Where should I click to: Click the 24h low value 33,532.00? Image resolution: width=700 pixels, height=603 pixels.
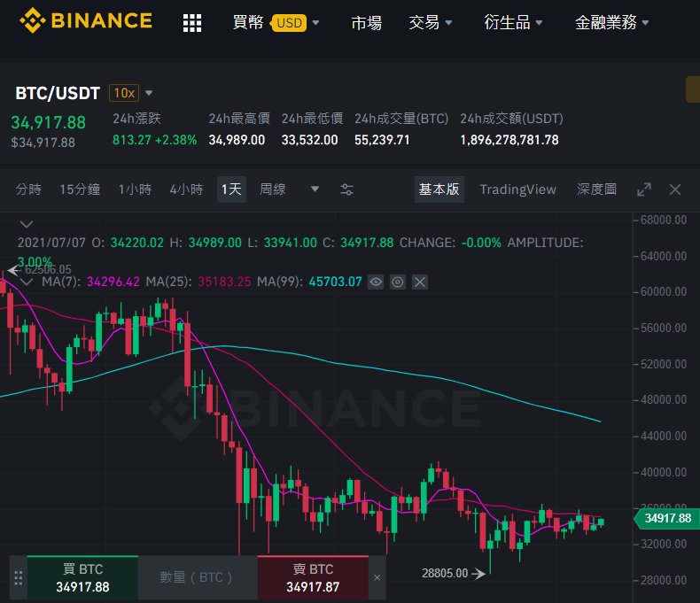pos(310,140)
